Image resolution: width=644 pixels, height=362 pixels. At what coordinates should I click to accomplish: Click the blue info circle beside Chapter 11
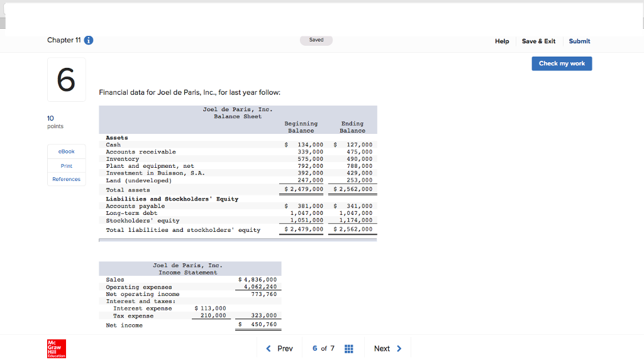coord(88,40)
